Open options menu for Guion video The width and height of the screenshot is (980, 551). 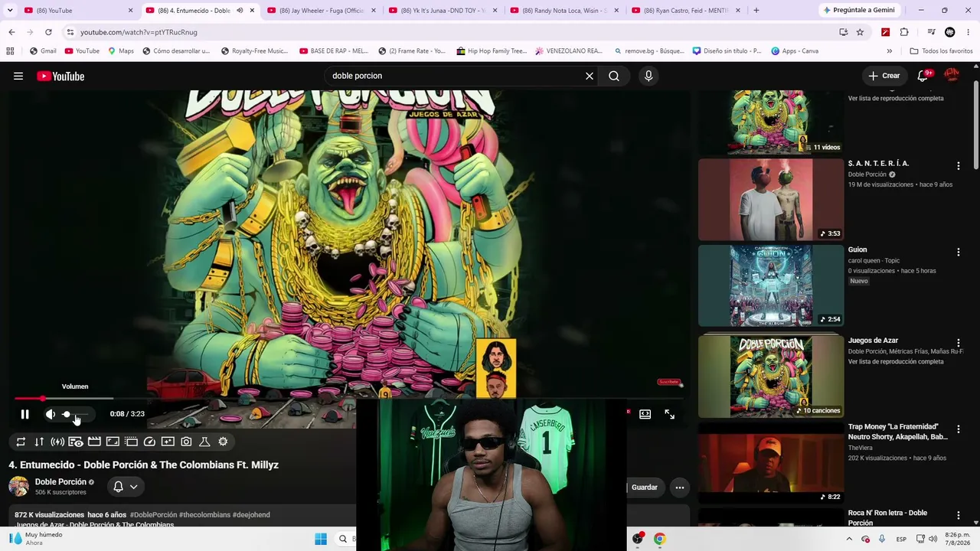click(958, 253)
